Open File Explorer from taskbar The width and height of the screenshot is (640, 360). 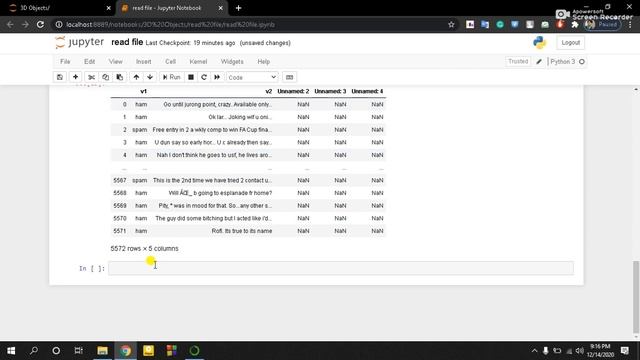pyautogui.click(x=102, y=351)
